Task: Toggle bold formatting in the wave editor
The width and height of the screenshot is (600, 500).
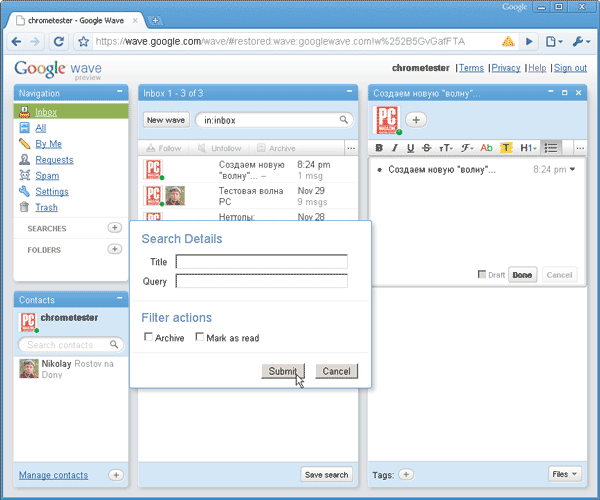Action: [x=379, y=148]
